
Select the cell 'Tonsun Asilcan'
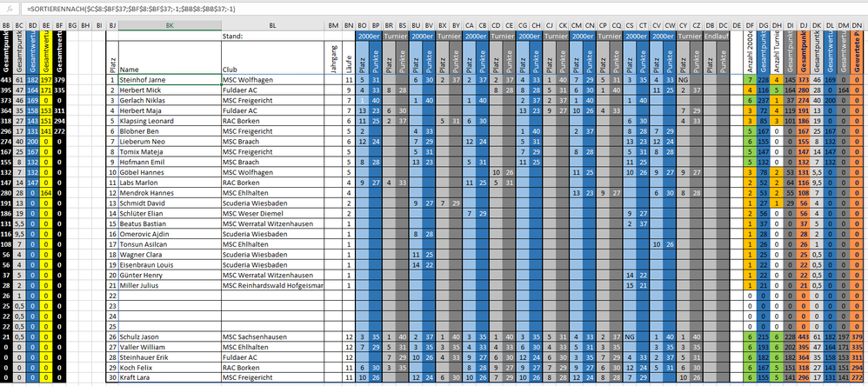coord(170,244)
